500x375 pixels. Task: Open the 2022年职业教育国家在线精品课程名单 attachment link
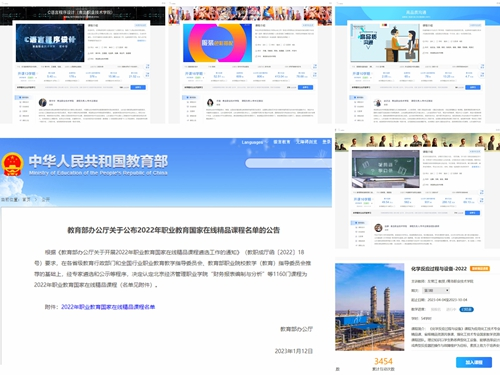(x=108, y=307)
